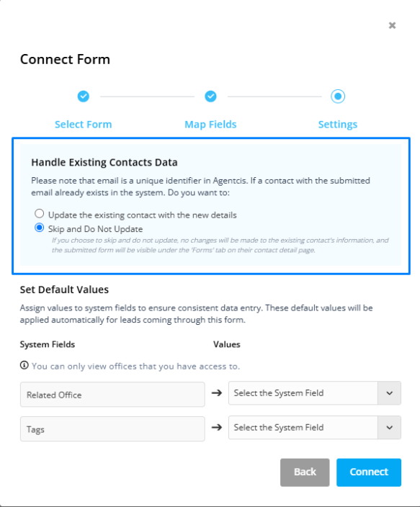
Task: Click the Related Office field box
Action: (x=112, y=395)
